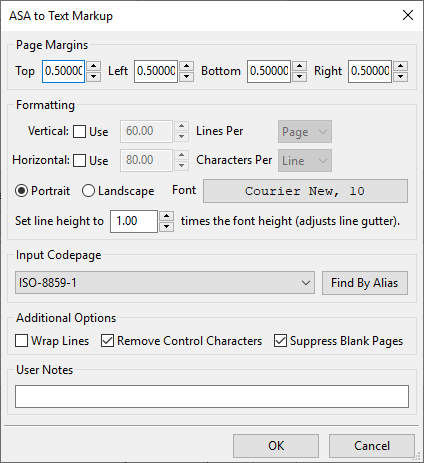
Task: Decrease line height with its down arrow
Action: (166, 227)
